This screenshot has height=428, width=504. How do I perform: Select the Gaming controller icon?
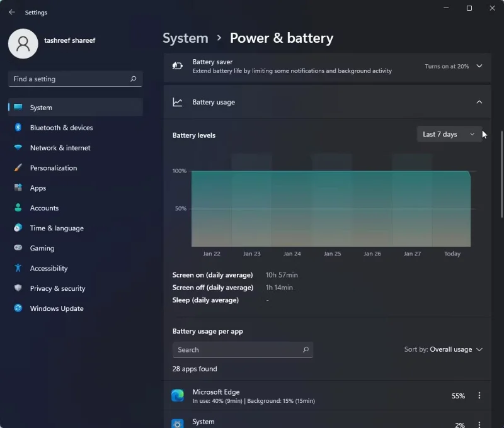pos(19,248)
